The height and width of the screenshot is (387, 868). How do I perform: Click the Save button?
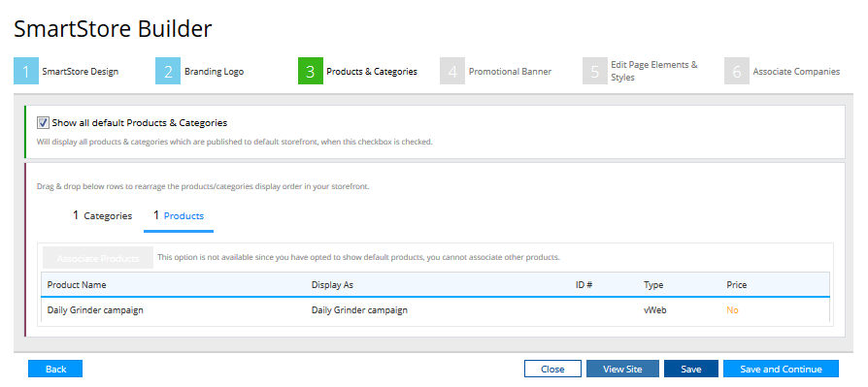691,369
